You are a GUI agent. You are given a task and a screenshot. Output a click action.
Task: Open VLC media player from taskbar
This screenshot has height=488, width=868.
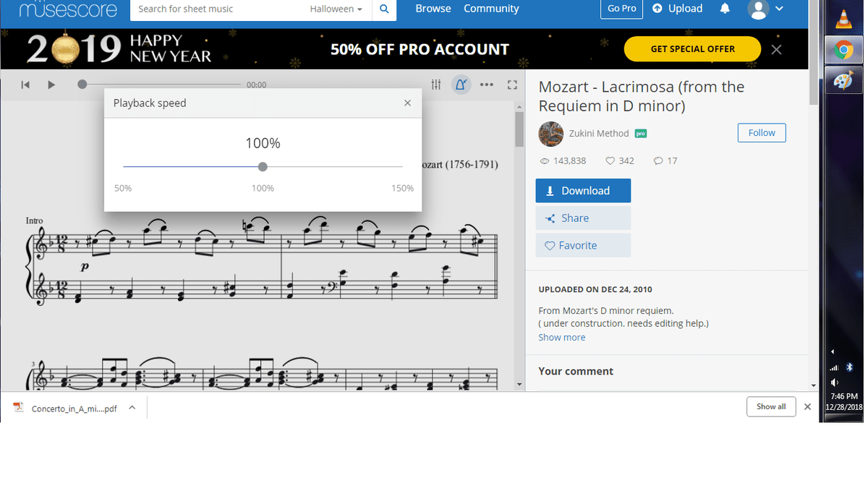pos(843,19)
